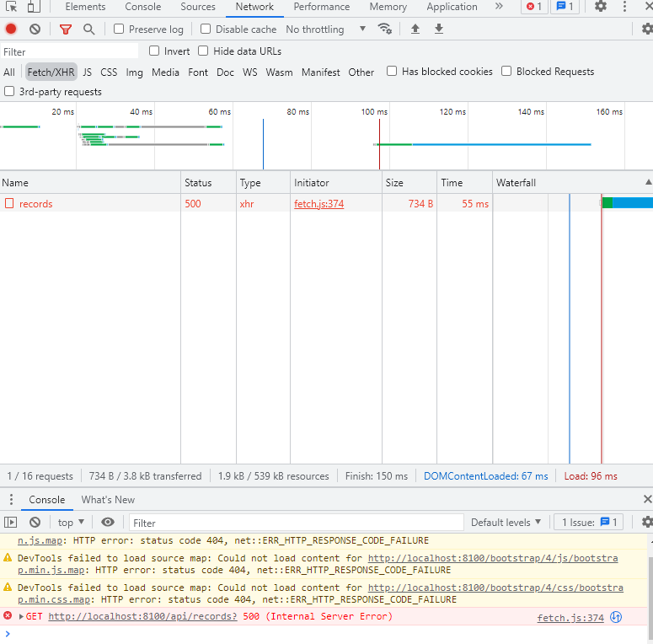
Task: Open console drawer three-dot menu
Action: point(11,499)
